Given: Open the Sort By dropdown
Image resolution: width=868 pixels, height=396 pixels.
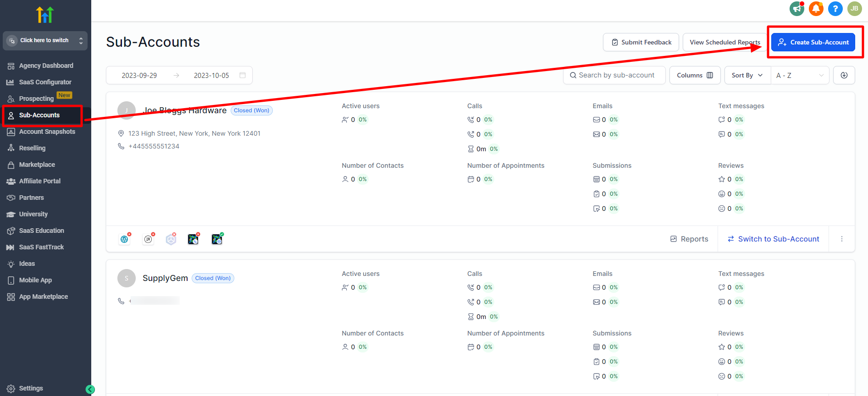Looking at the screenshot, I should tap(747, 75).
